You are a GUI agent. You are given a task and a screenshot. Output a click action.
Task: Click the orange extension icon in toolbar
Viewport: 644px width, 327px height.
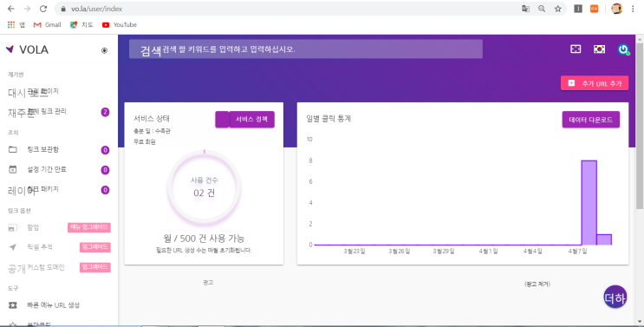(594, 9)
